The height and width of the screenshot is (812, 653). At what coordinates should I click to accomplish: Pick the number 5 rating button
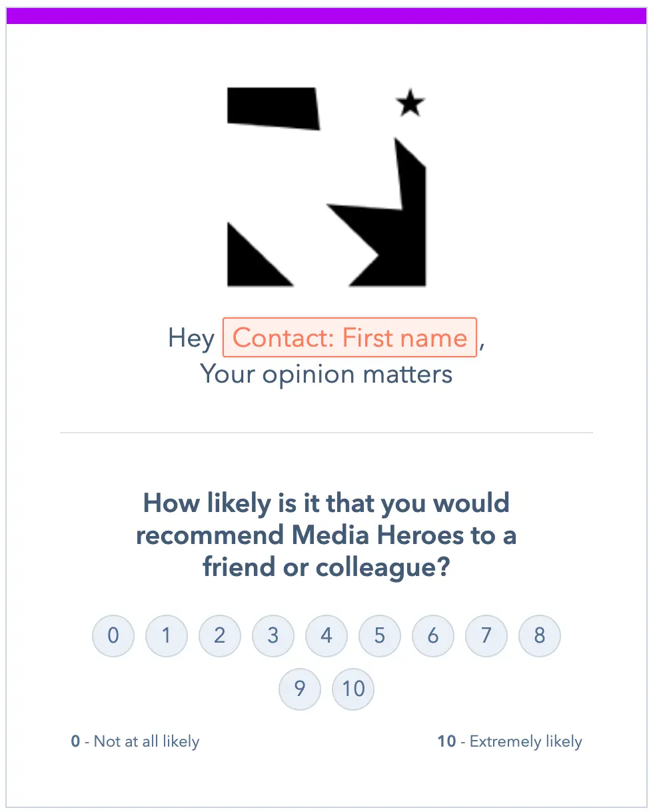click(380, 635)
